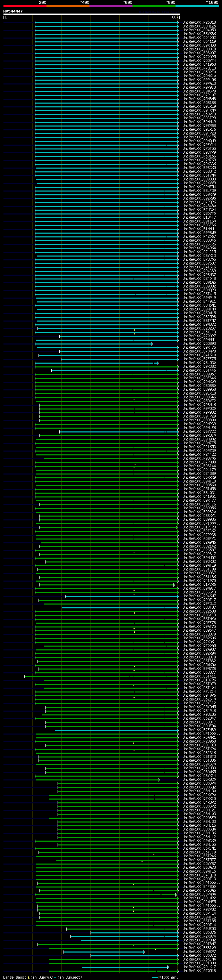222x980 pixels.
Task: Click the cyan ~100% identity legend segment
Action: tap(197, 7)
